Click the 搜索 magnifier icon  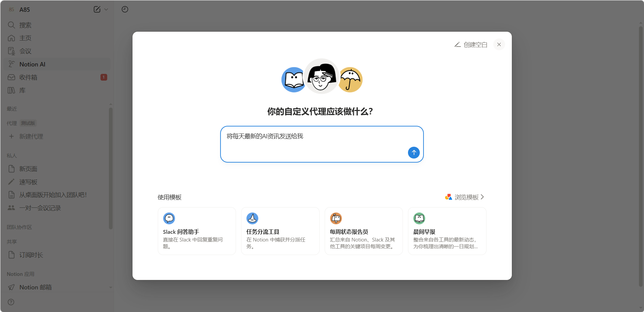11,25
